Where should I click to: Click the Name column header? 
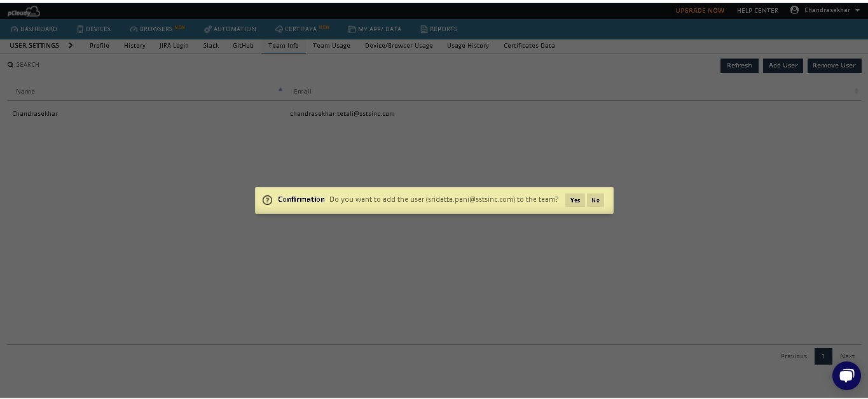(146, 91)
